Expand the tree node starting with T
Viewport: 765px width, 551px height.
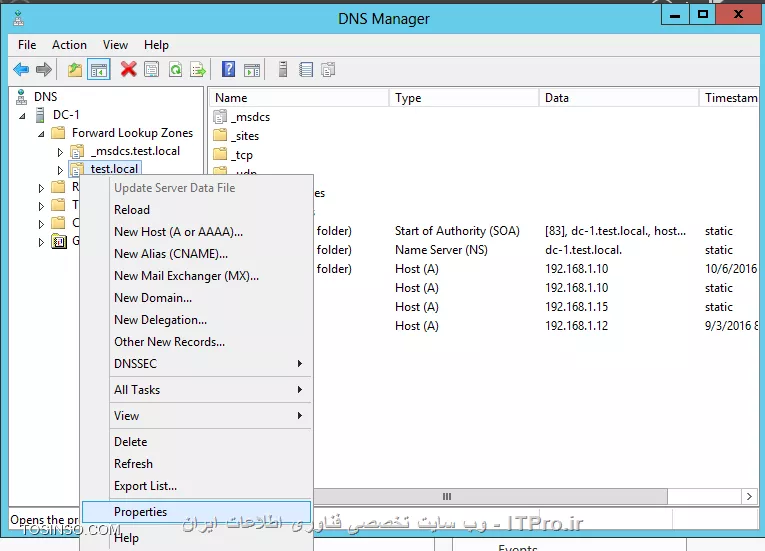(x=41, y=206)
